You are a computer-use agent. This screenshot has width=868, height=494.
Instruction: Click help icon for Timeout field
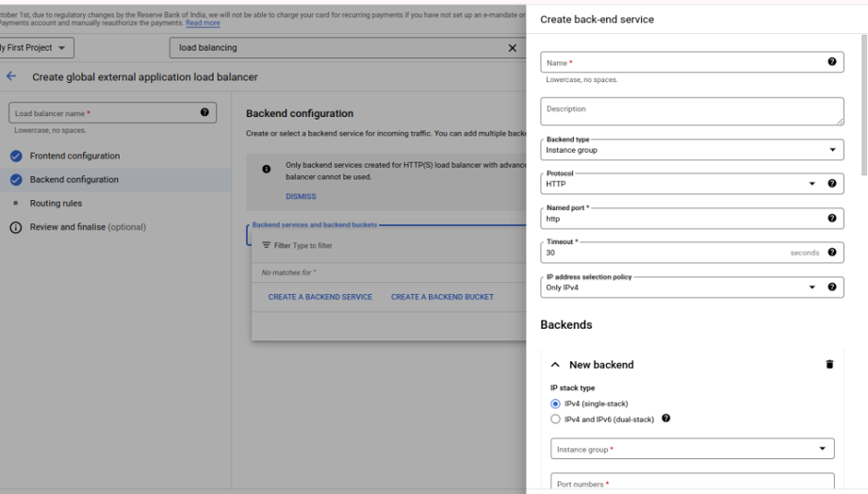831,253
